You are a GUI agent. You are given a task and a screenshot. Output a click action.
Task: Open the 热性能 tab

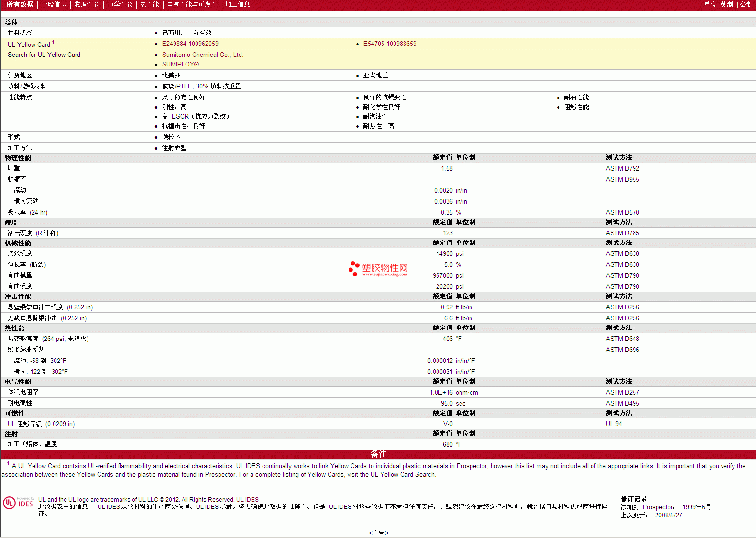pos(150,5)
